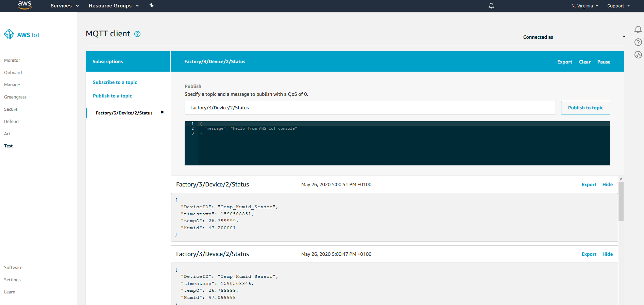This screenshot has height=305, width=644.
Task: Hide the 5:00:51 PM message
Action: pyautogui.click(x=607, y=184)
